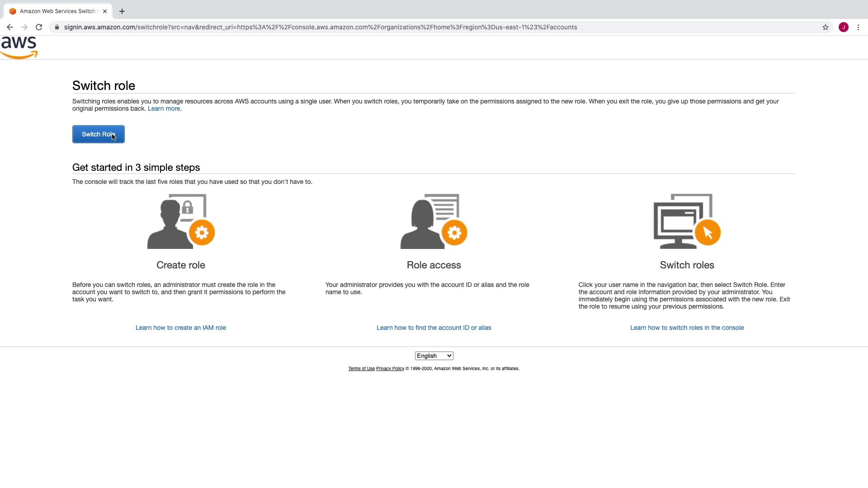Open Chrome profile avatar J
This screenshot has width=868, height=488.
click(x=844, y=27)
